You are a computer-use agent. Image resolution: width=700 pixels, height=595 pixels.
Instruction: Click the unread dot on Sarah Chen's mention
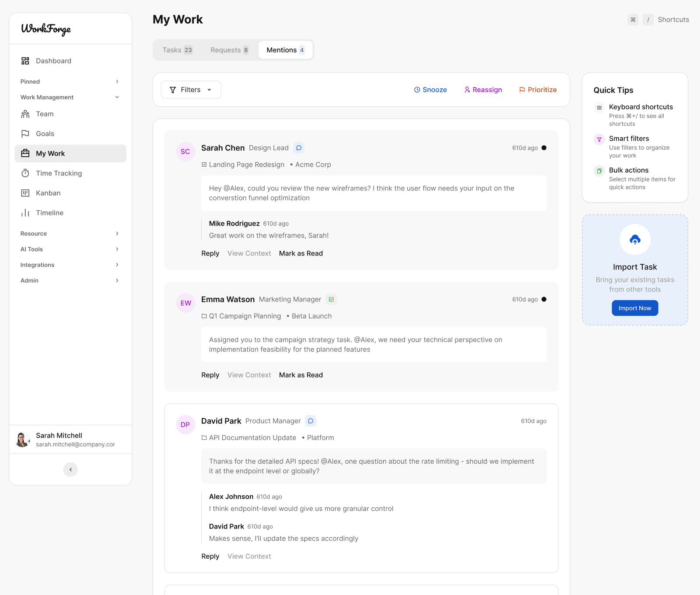point(544,148)
